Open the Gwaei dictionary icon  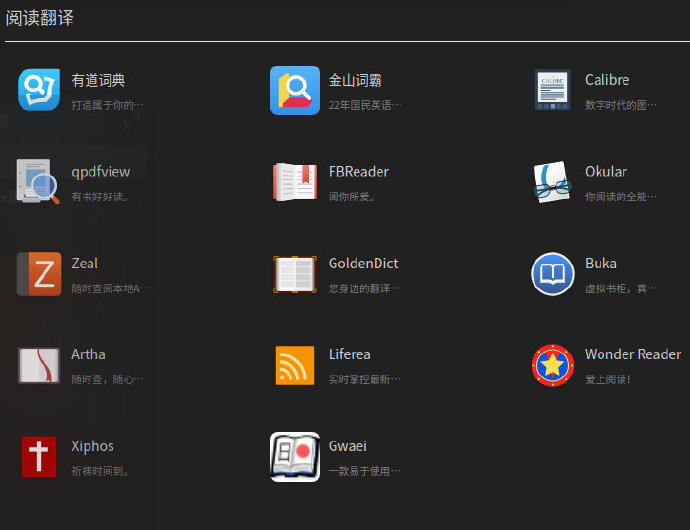click(295, 457)
